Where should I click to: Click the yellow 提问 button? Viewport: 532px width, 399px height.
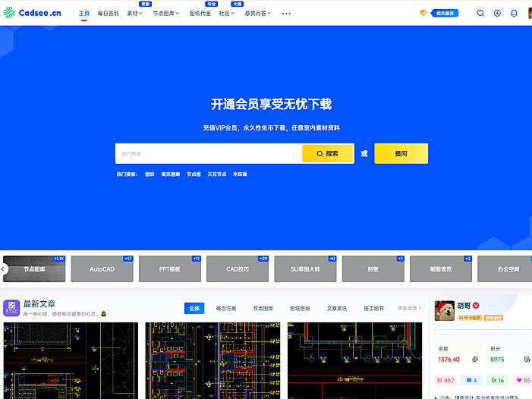[x=401, y=153]
